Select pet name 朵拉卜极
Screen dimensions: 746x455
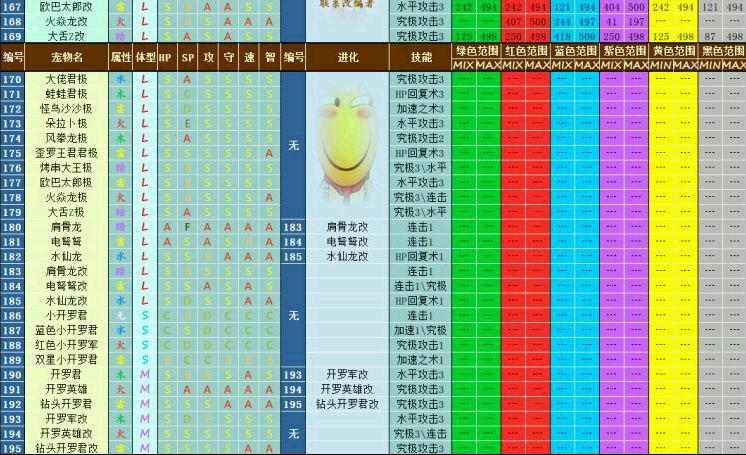click(x=67, y=124)
